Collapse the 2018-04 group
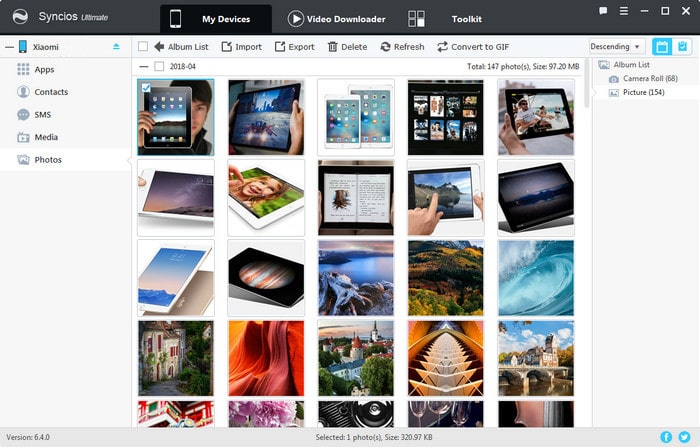The height and width of the screenshot is (447, 700). (143, 67)
